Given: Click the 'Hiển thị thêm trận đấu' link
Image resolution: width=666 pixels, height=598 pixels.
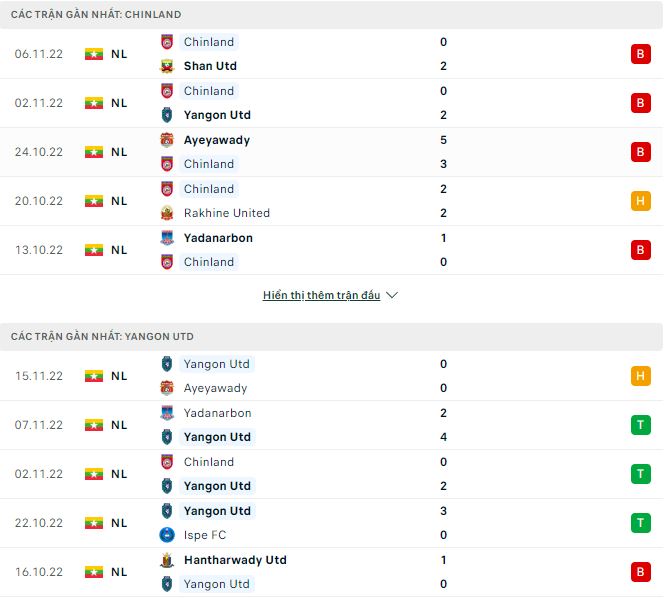Looking at the screenshot, I should [x=321, y=296].
